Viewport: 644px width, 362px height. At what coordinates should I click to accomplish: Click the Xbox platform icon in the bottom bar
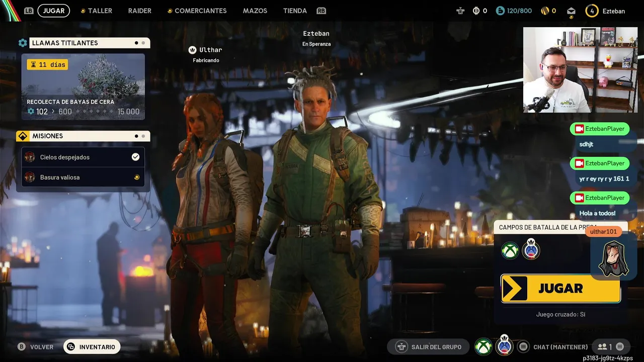coord(484,346)
